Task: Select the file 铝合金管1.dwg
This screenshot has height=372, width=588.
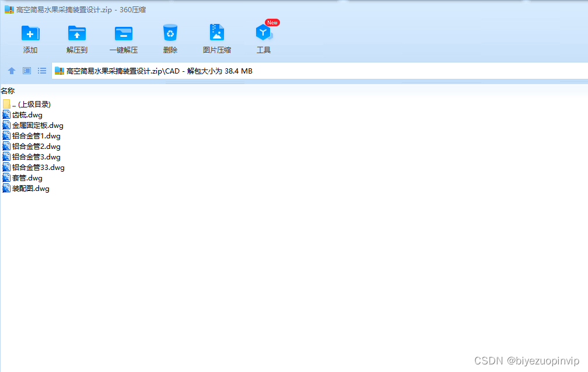Action: tap(32, 136)
